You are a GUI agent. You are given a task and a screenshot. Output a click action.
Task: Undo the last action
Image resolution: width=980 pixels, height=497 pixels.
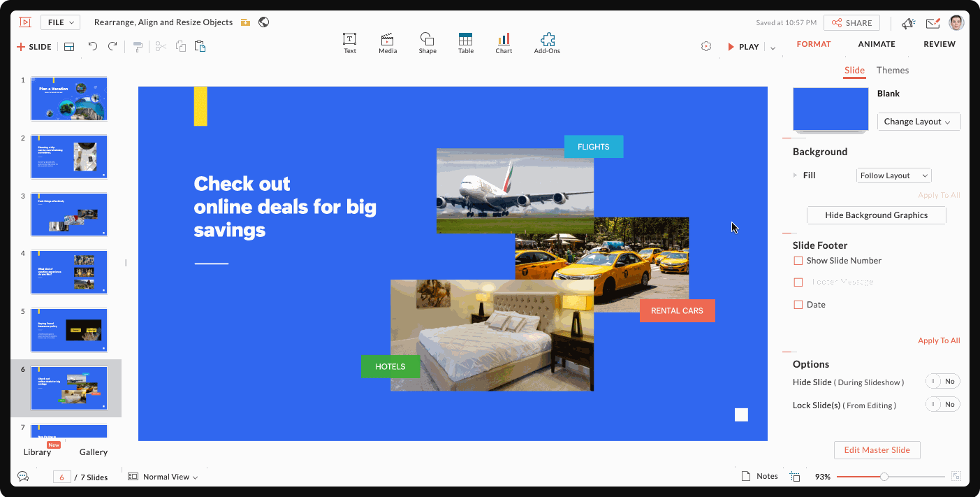pos(93,46)
